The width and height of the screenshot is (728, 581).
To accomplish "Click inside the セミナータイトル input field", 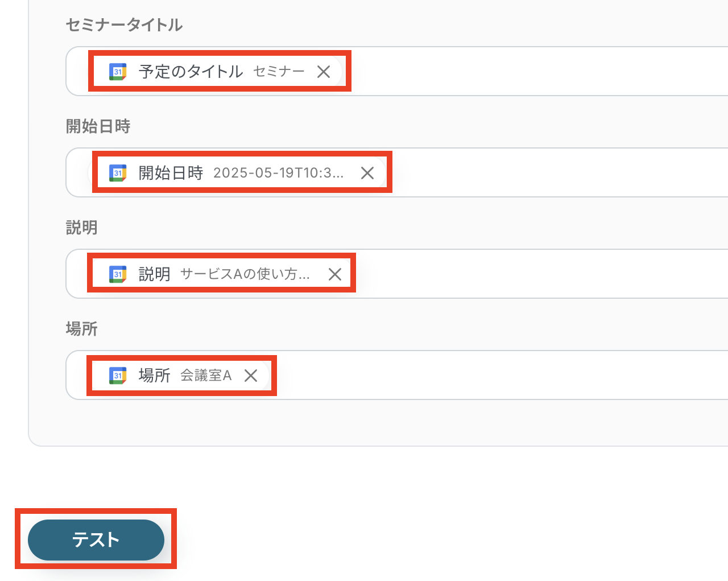I will coord(512,72).
